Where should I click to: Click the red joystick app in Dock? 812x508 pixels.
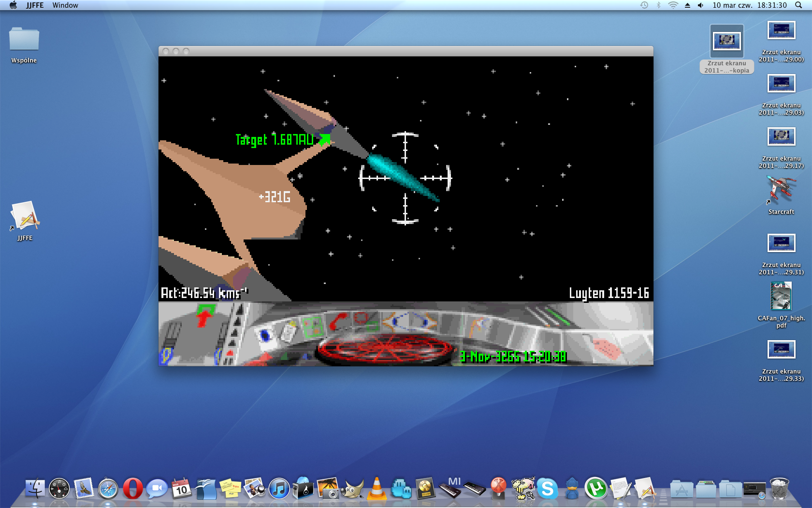pyautogui.click(x=498, y=488)
